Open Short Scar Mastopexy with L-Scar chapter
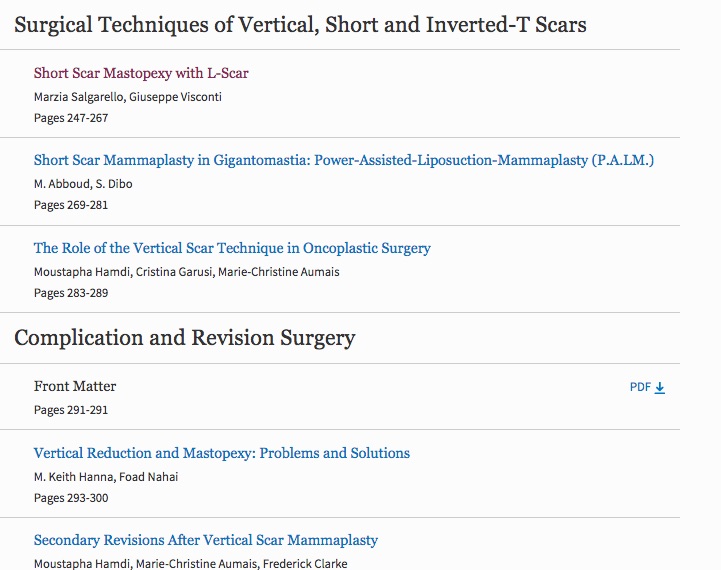This screenshot has width=721, height=570. 141,73
